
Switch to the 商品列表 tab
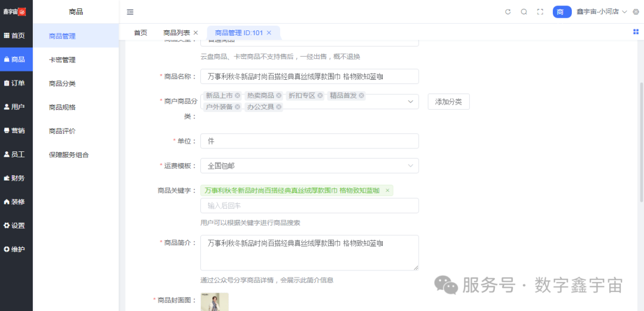point(177,33)
